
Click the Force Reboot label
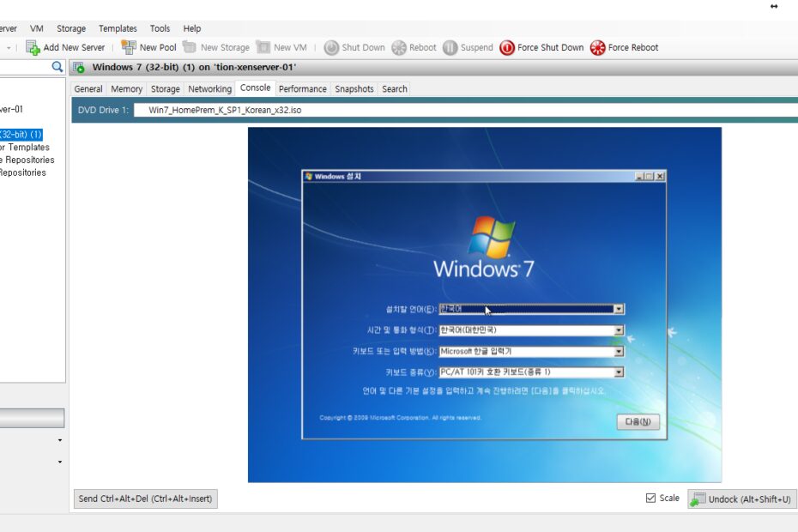click(x=633, y=48)
